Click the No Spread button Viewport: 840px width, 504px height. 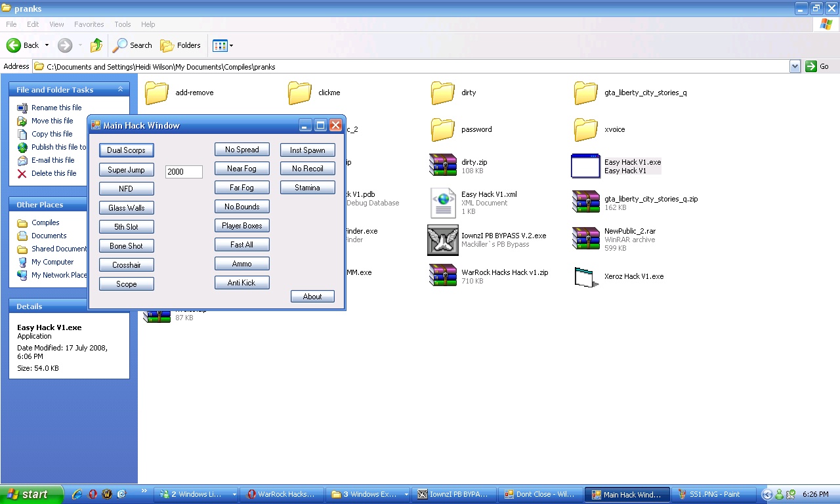click(x=242, y=150)
